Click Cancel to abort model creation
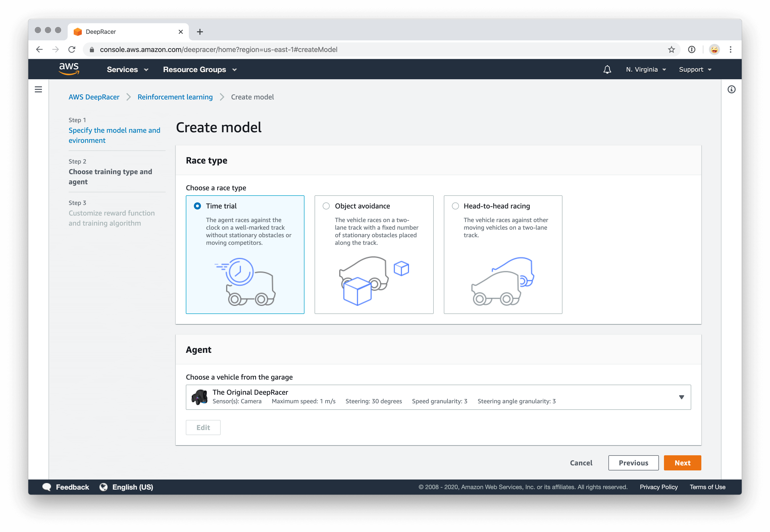The width and height of the screenshot is (770, 532). click(581, 463)
